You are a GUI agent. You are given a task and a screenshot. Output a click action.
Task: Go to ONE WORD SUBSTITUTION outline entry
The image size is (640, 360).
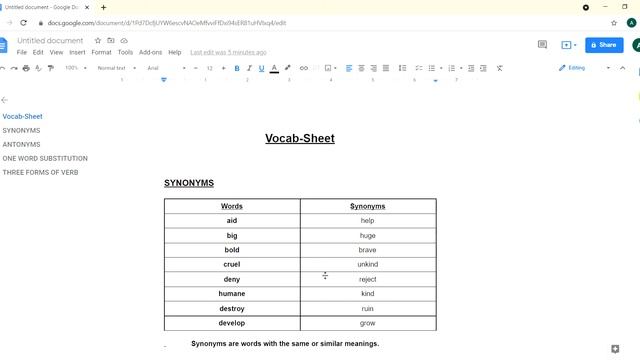[45, 158]
